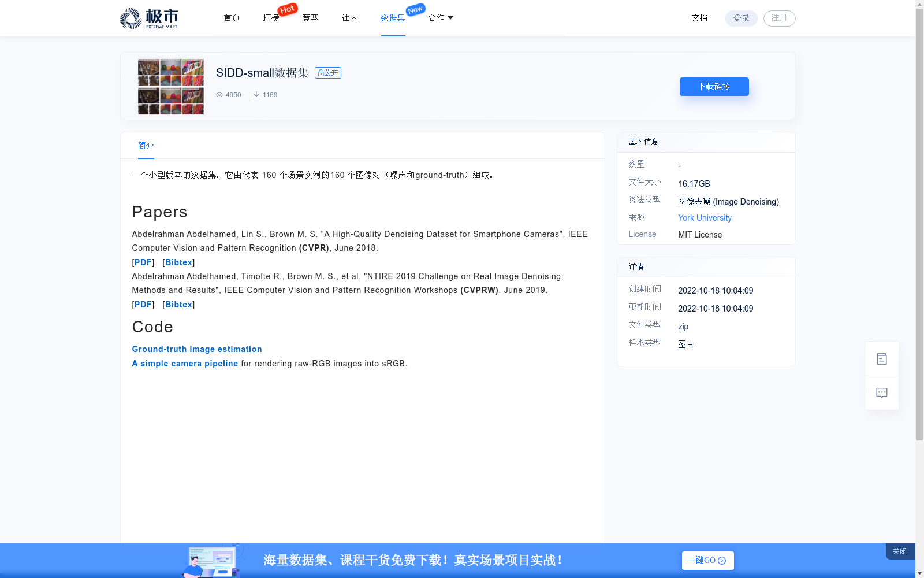Open the CVPRW 2019 paper Bibtex link

pyautogui.click(x=178, y=305)
